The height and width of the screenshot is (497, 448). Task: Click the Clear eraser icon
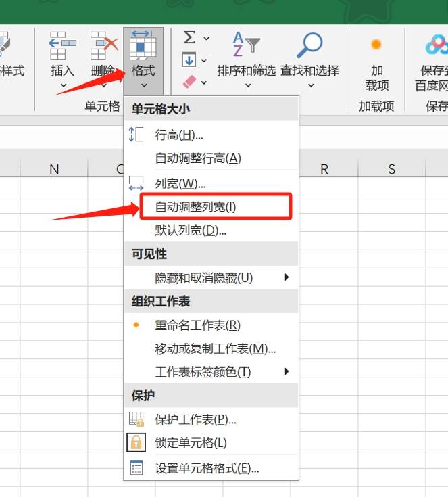point(189,82)
